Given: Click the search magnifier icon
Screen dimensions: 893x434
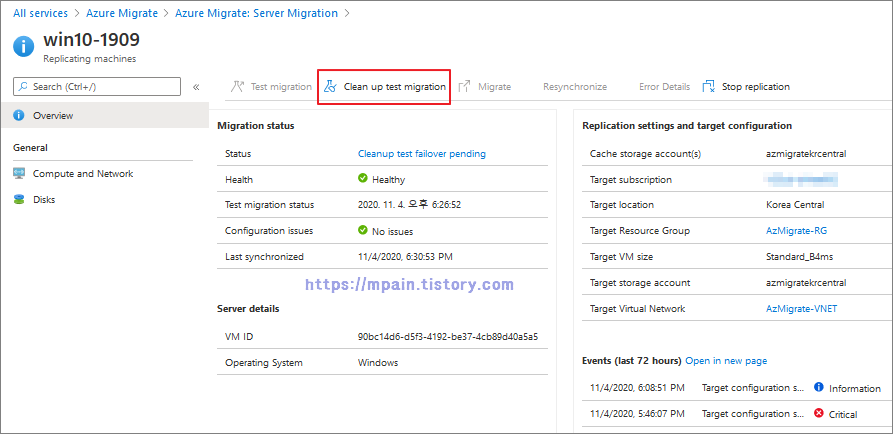Looking at the screenshot, I should pos(23,87).
